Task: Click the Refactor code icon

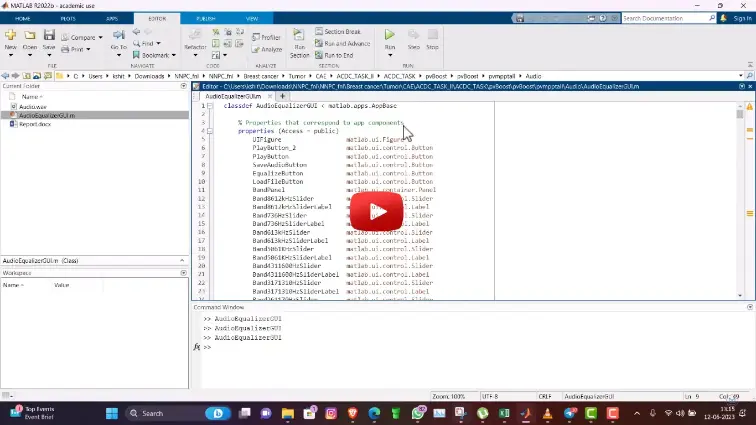Action: click(195, 36)
